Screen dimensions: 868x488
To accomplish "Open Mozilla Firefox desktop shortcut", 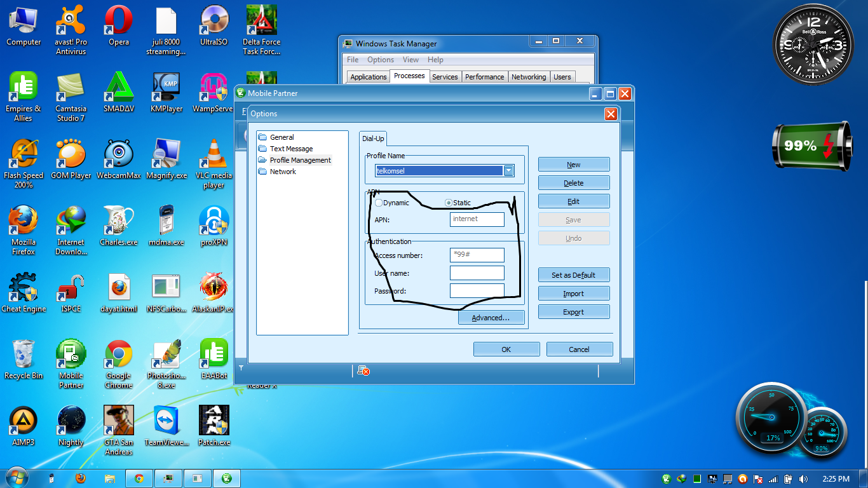I will 24,230.
